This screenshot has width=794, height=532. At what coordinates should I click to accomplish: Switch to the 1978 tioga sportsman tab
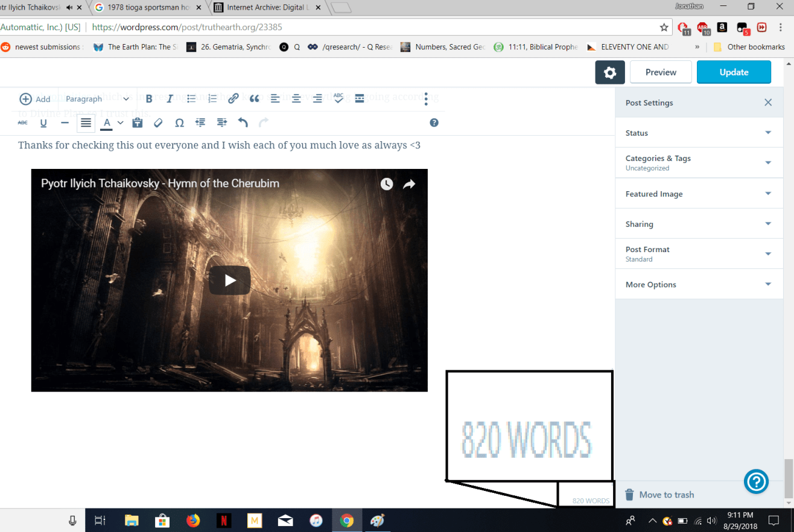[x=150, y=8]
